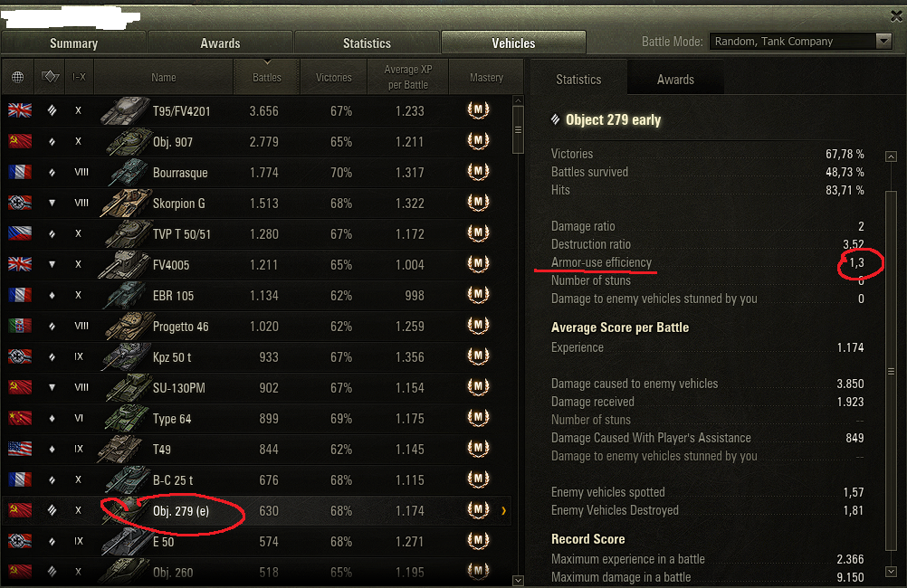Sort by Victories column header
The image size is (907, 588).
point(334,77)
